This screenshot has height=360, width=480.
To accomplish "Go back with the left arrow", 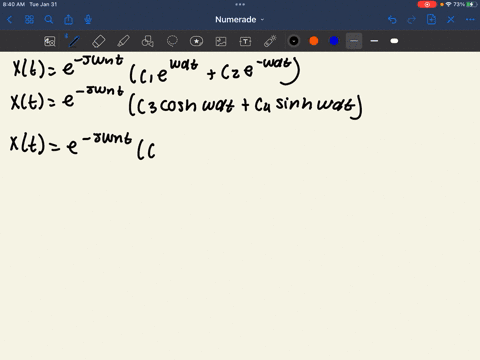I will (x=9, y=20).
